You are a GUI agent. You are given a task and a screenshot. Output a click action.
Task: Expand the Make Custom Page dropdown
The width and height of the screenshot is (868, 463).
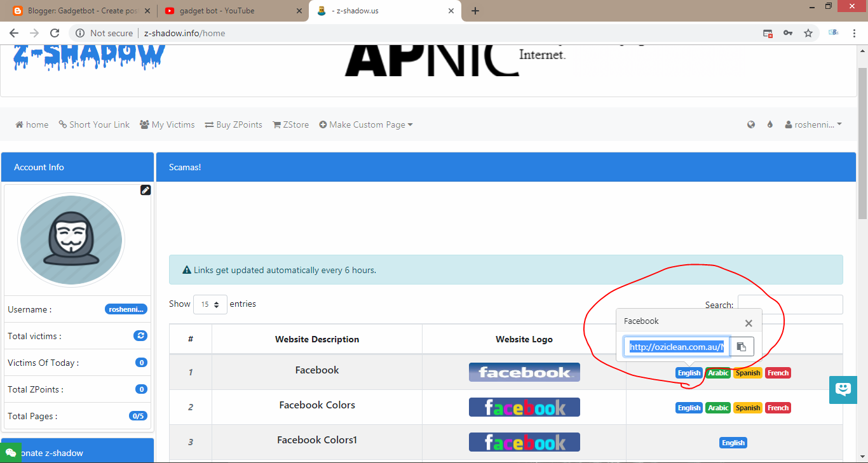point(366,124)
